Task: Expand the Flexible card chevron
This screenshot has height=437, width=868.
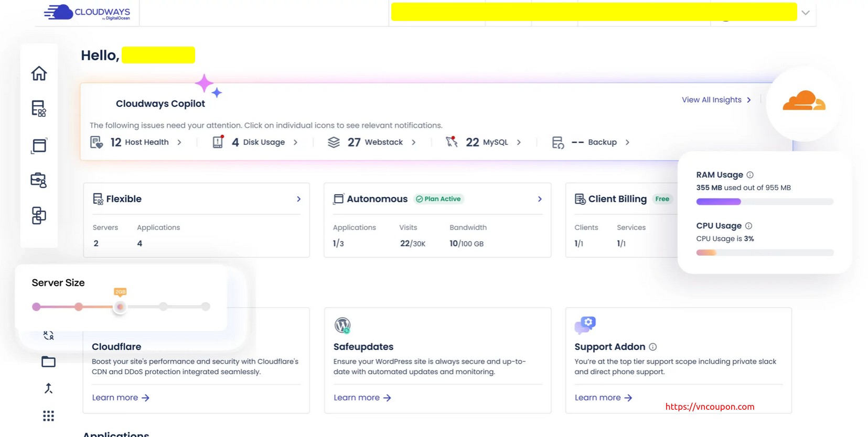Action: click(298, 199)
